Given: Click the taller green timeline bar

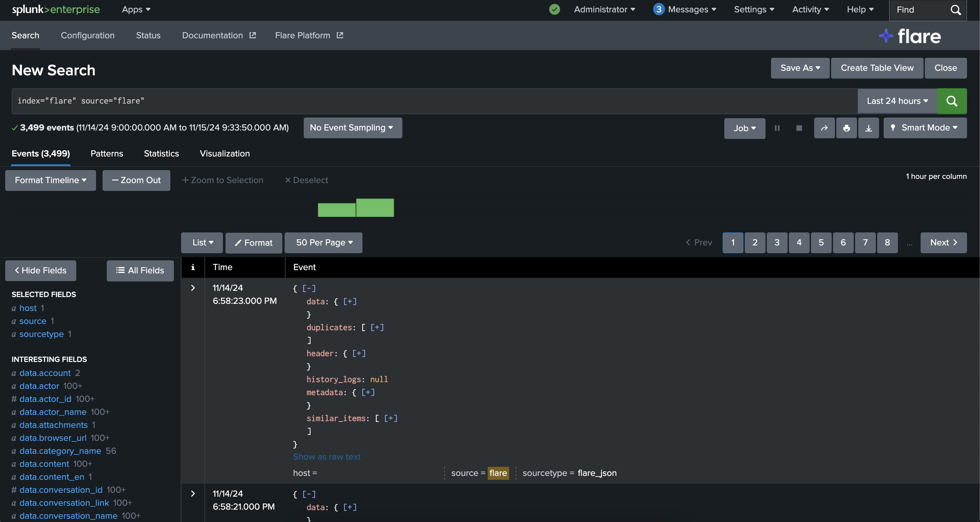Looking at the screenshot, I should (375, 208).
